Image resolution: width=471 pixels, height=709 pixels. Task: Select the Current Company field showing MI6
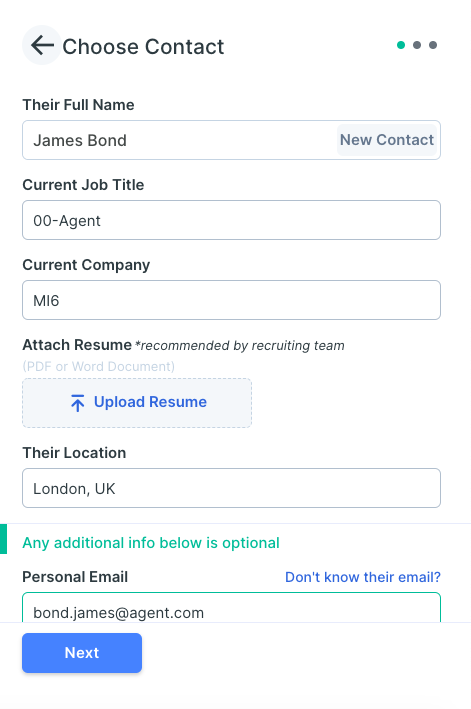tap(231, 300)
